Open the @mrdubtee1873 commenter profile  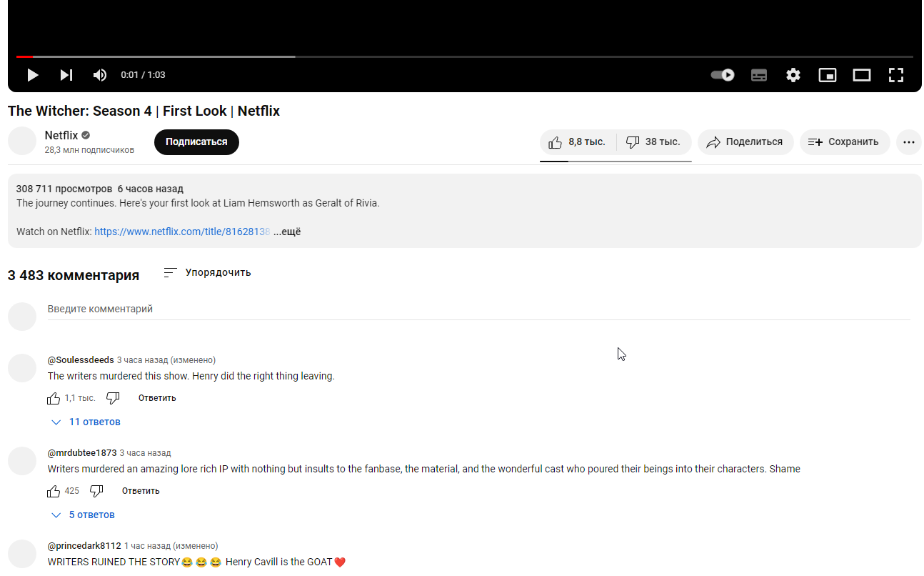pyautogui.click(x=82, y=453)
